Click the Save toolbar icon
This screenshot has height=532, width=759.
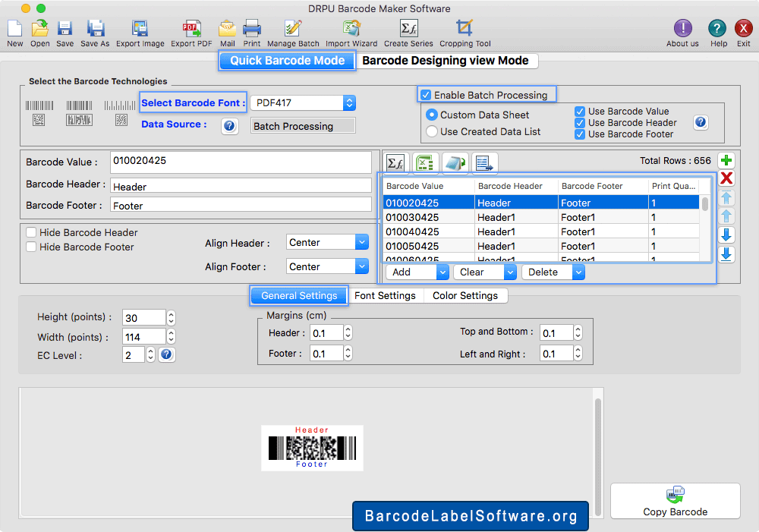coord(65,29)
